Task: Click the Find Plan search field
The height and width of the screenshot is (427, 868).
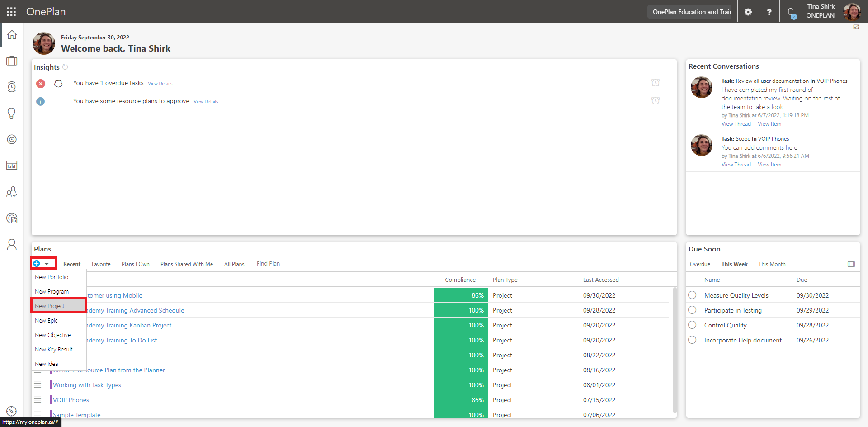Action: (x=297, y=263)
